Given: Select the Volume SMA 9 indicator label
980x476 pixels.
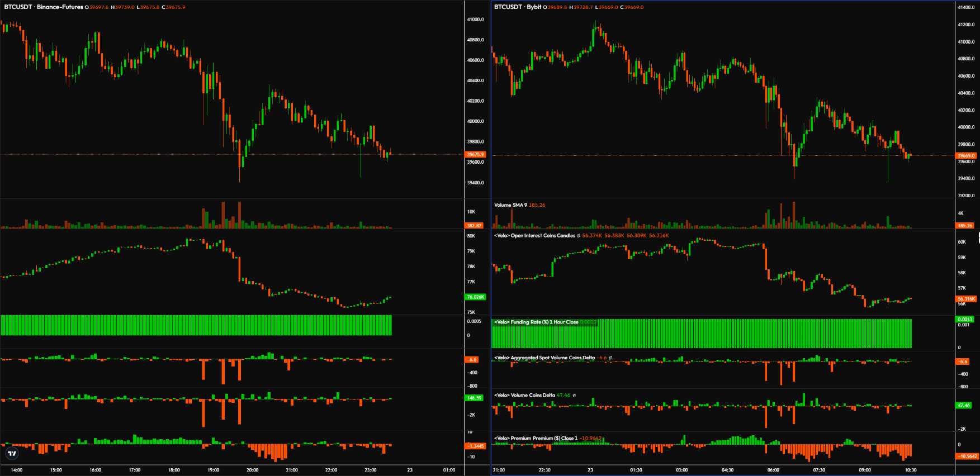Looking at the screenshot, I should pos(511,205).
